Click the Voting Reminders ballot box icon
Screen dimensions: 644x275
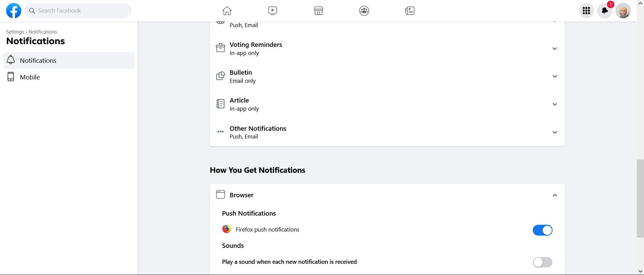pos(220,48)
